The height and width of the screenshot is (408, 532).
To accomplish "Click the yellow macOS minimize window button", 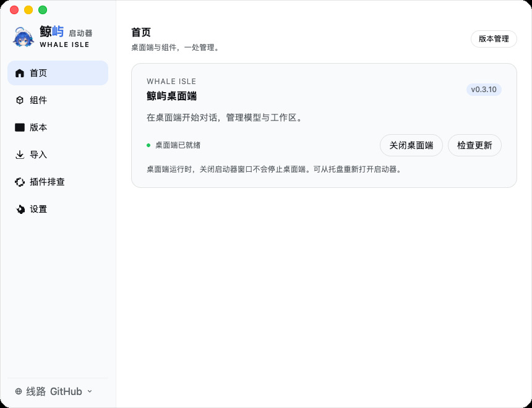I will click(x=28, y=10).
